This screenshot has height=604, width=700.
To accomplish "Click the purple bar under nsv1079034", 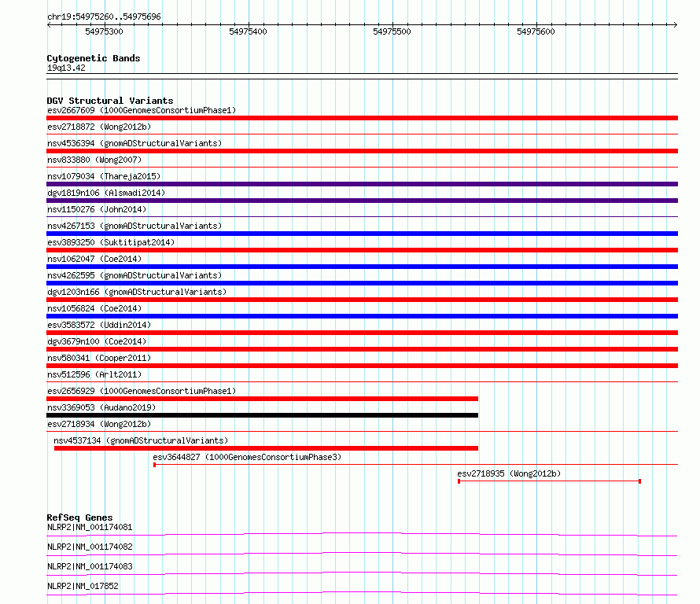I will [362, 184].
